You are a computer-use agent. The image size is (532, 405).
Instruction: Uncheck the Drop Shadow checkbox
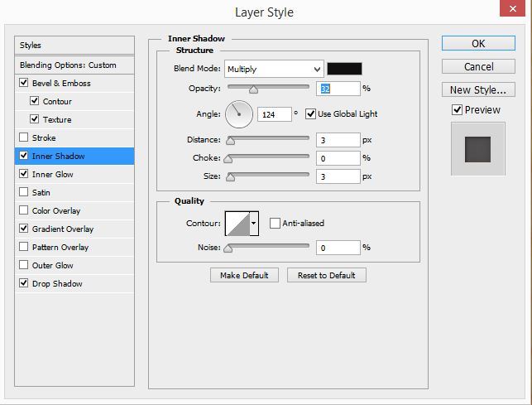pos(23,283)
